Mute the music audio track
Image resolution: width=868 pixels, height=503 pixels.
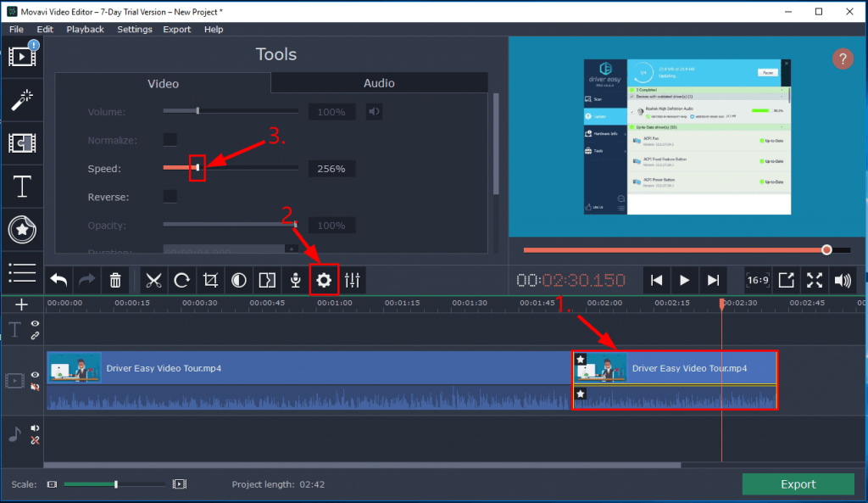click(35, 428)
